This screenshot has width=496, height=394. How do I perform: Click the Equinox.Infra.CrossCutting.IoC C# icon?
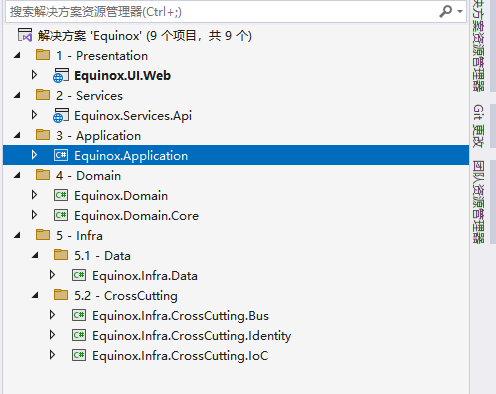click(x=79, y=355)
